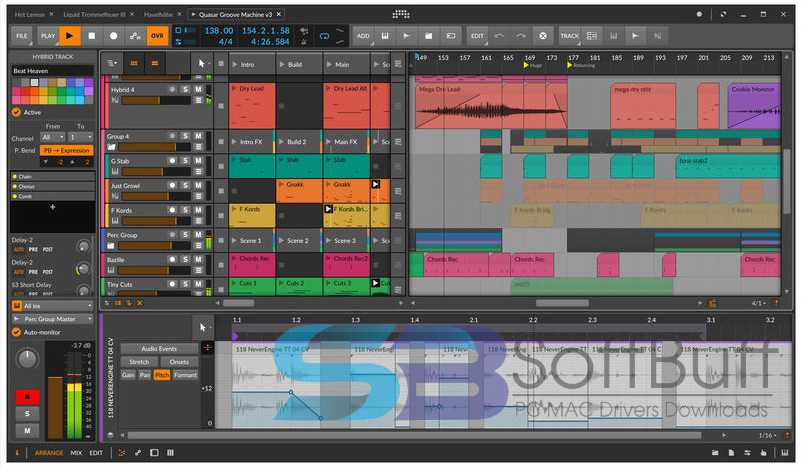Click the group tracks icon beside TRACK
Screen dimensions: 801x467
(592, 36)
